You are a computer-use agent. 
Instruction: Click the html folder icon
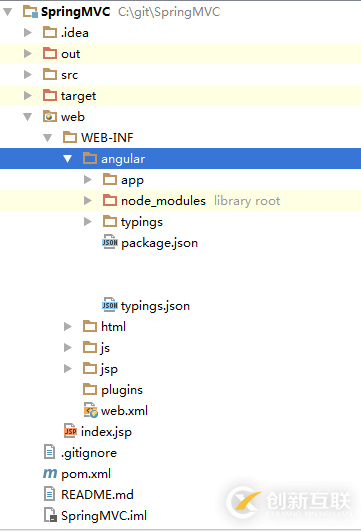90,326
